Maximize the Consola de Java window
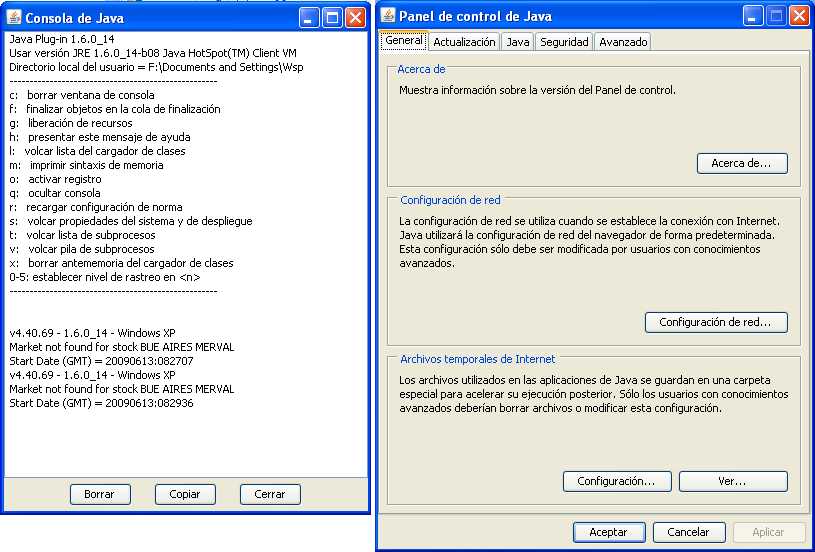Viewport: 815px width, 552px height. point(332,18)
